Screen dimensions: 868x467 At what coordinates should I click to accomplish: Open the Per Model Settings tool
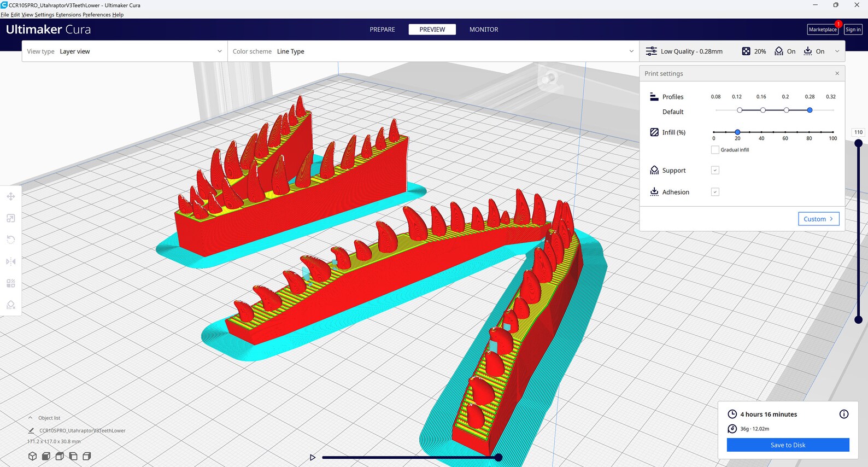pos(10,283)
